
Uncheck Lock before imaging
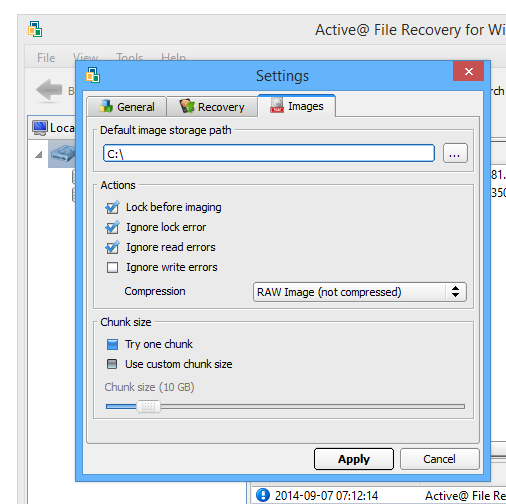pos(112,207)
